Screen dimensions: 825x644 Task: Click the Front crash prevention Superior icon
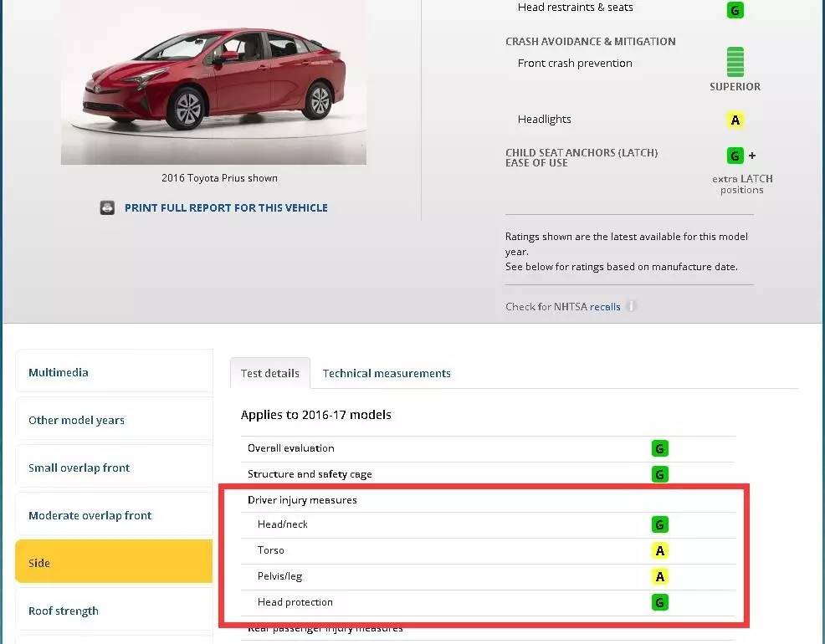click(735, 62)
